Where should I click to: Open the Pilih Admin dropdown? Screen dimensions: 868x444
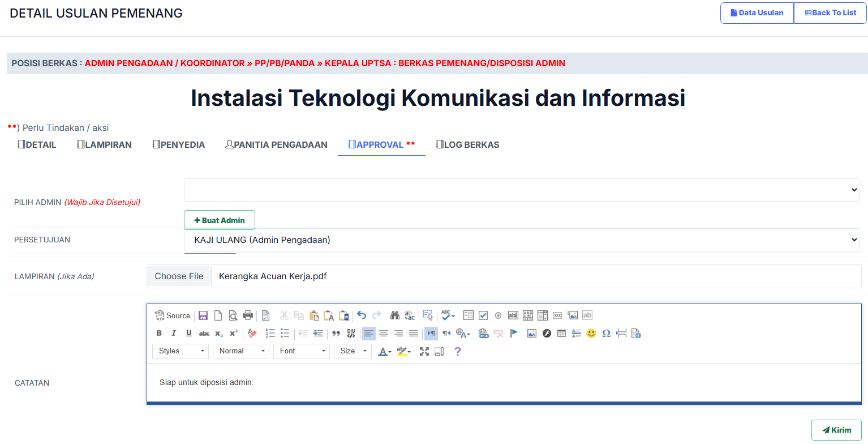[x=521, y=190]
